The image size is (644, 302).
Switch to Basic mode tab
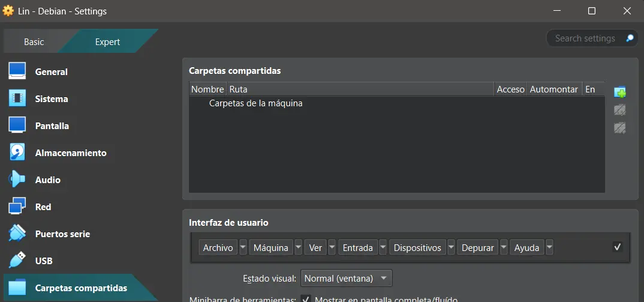coord(34,42)
